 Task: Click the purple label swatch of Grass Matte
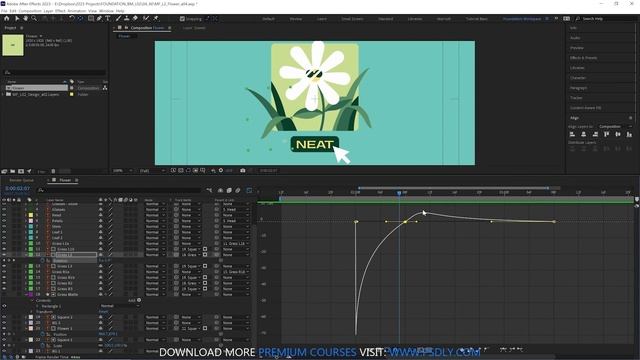(x=31, y=294)
